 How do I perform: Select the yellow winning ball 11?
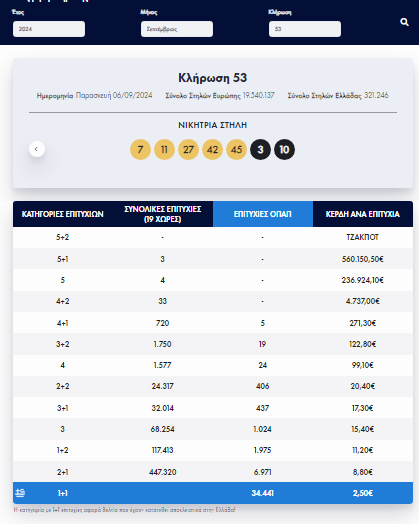click(x=164, y=149)
